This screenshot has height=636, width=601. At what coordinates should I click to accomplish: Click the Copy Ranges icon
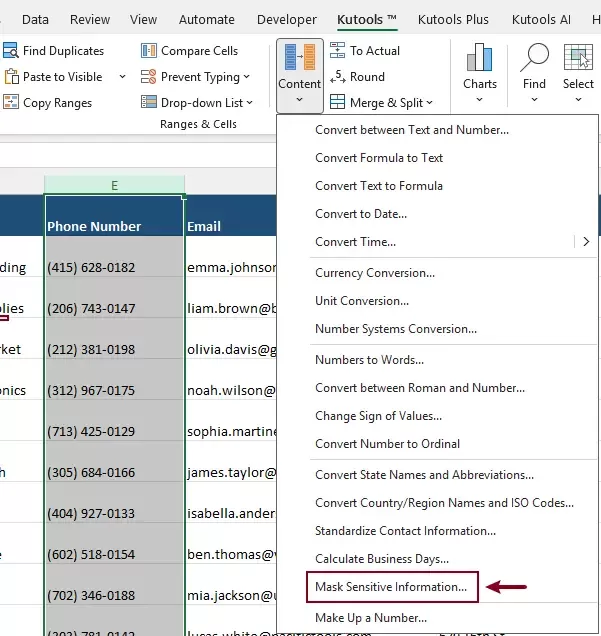click(x=11, y=103)
